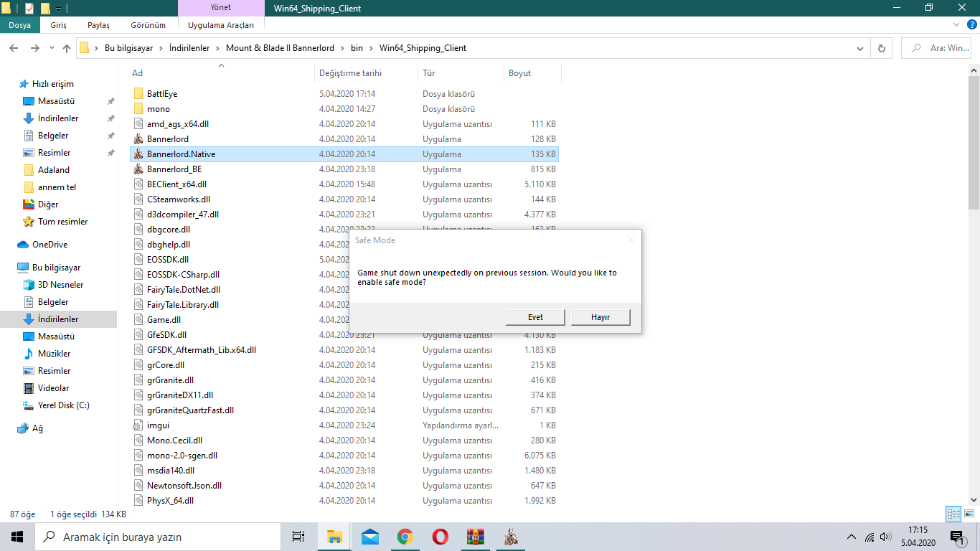Screen dimensions: 980x551
Task: Switch to the Paylaş ribbon tab
Action: [x=98, y=25]
